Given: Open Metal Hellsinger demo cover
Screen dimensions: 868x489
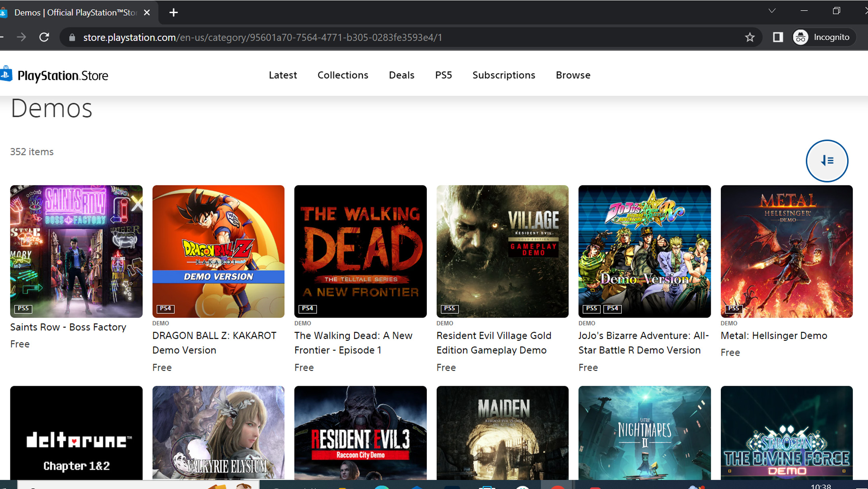Looking at the screenshot, I should coord(787,251).
